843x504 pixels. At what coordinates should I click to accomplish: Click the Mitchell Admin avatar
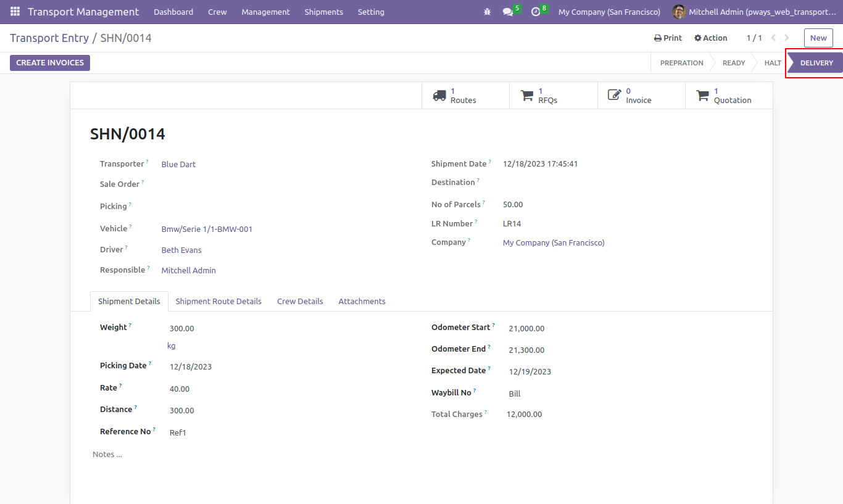[679, 12]
